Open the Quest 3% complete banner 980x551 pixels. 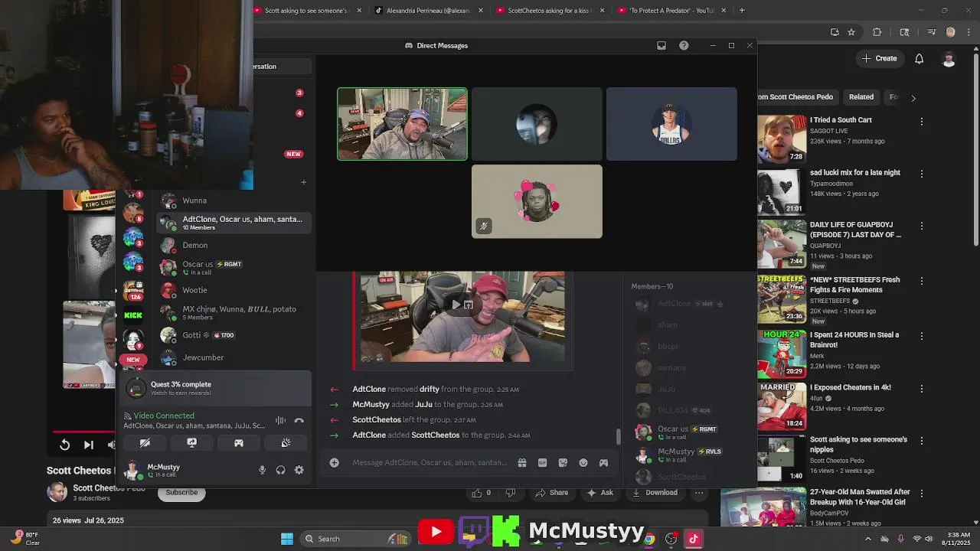tap(214, 388)
